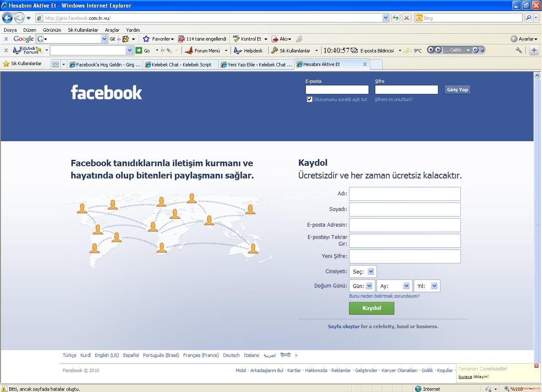Image resolution: width=542 pixels, height=392 pixels.
Task: Click the browser Back arrow button
Action: point(7,18)
